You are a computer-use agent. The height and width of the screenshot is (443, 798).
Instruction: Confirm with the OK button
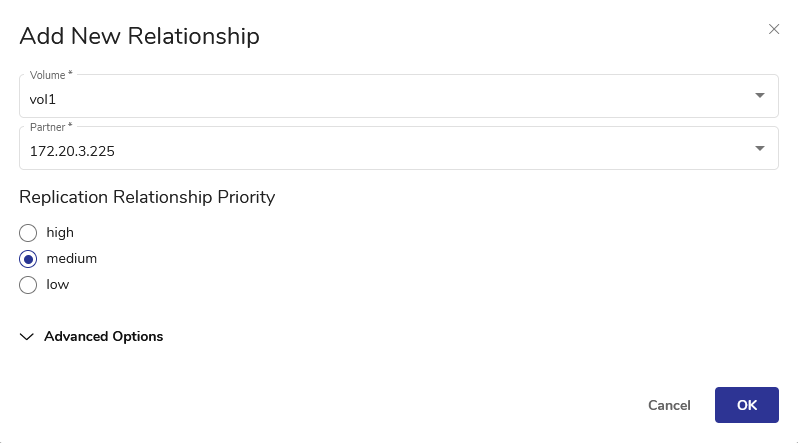[x=747, y=405]
